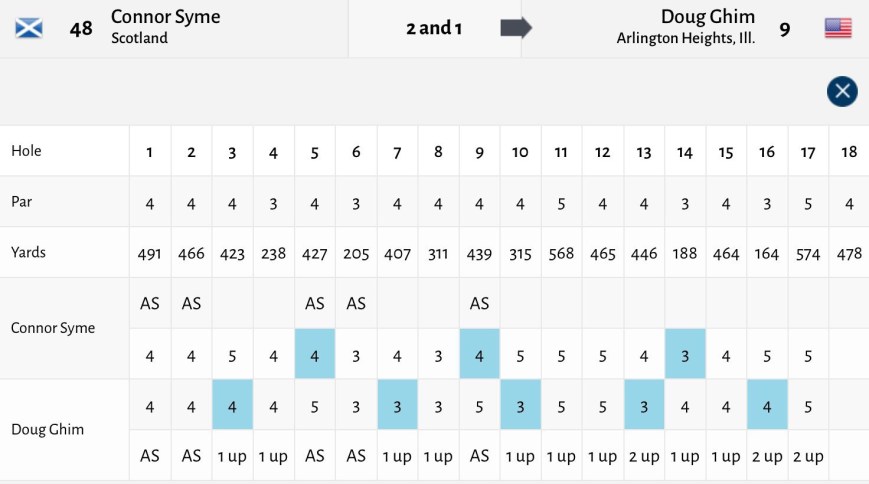Click the Scotland flag icon
The width and height of the screenshot is (869, 484).
(29, 28)
